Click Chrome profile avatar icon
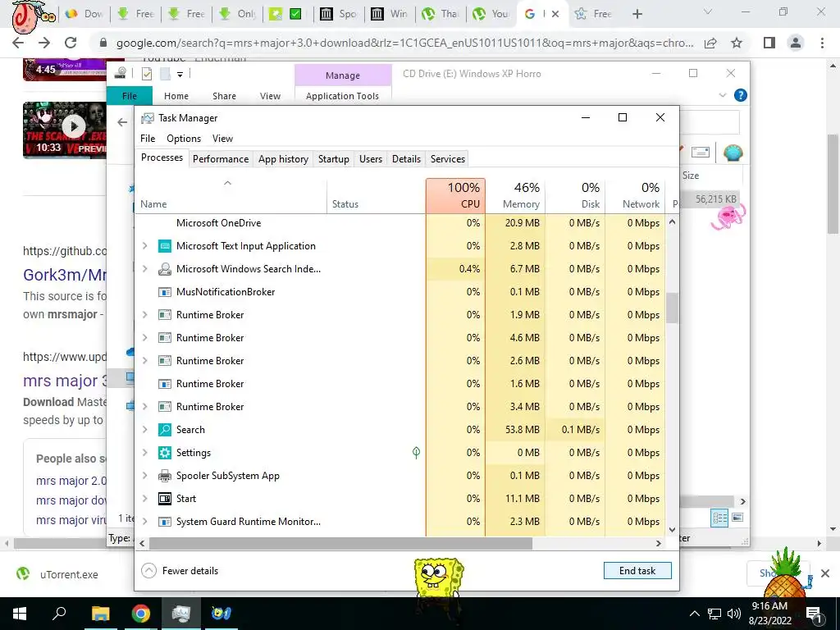Viewport: 840px width, 630px height. 796,43
